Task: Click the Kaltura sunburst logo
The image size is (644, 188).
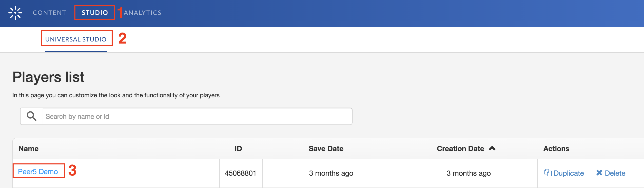Action: (15, 13)
